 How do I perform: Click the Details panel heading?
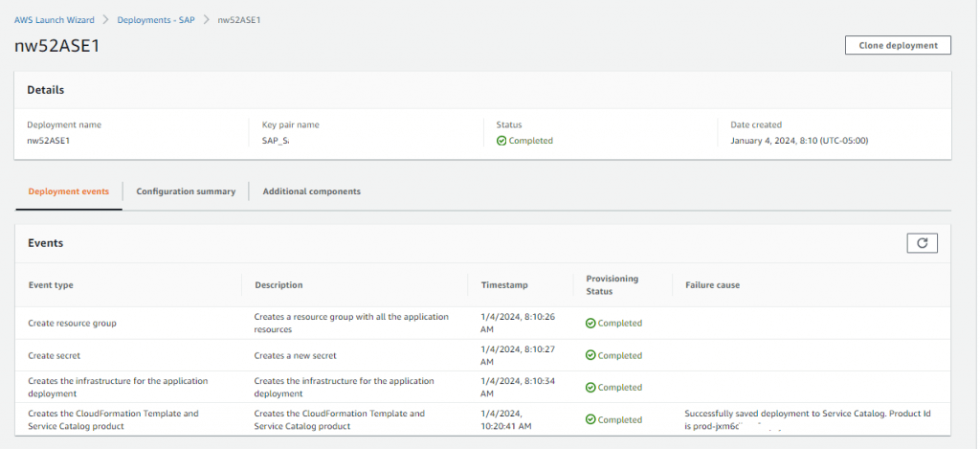point(46,90)
